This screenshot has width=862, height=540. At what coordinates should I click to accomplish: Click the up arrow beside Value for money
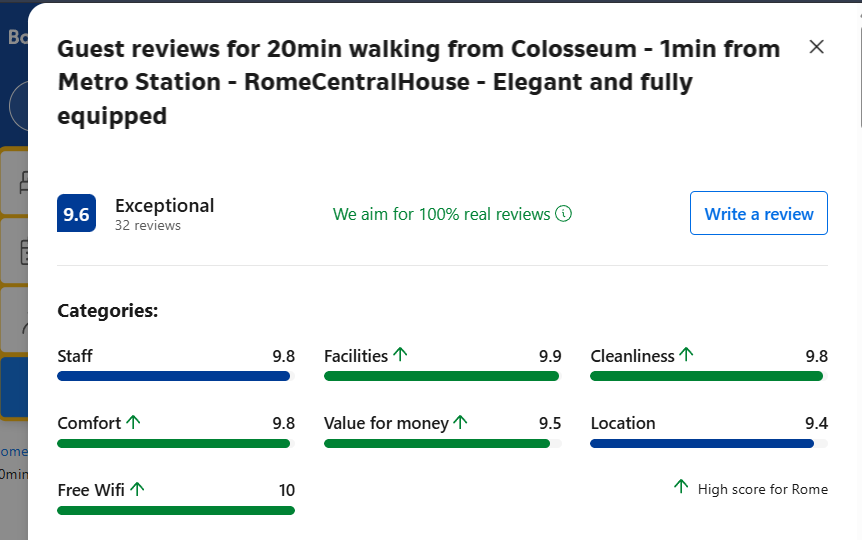[x=461, y=422]
